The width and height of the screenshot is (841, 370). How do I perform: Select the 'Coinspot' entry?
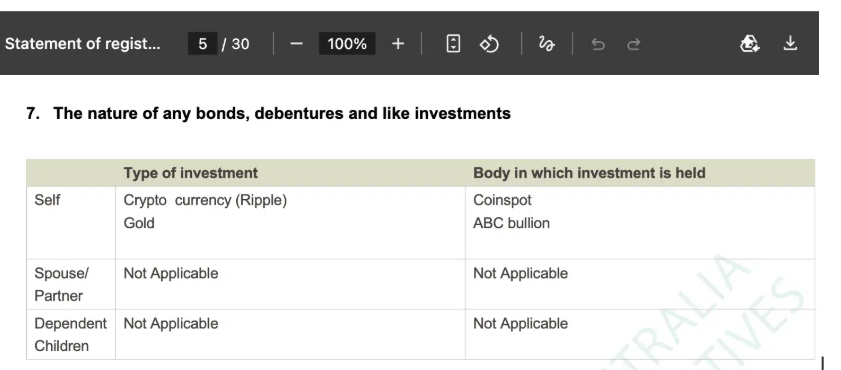pos(502,201)
